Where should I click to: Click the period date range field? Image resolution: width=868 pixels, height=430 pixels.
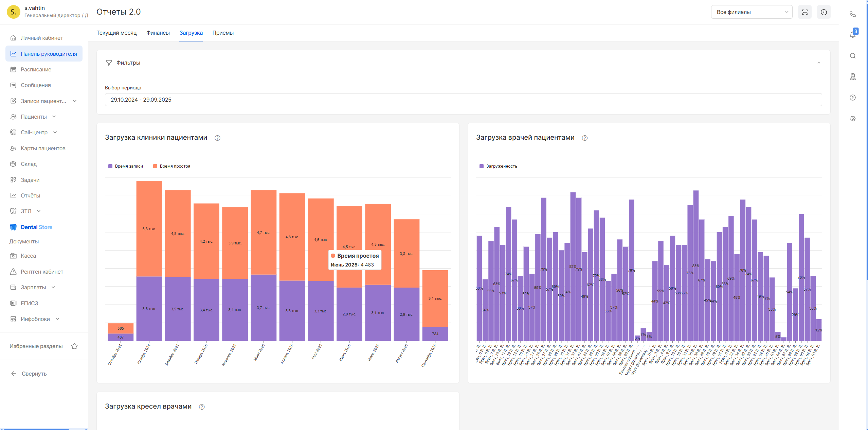[x=463, y=100]
